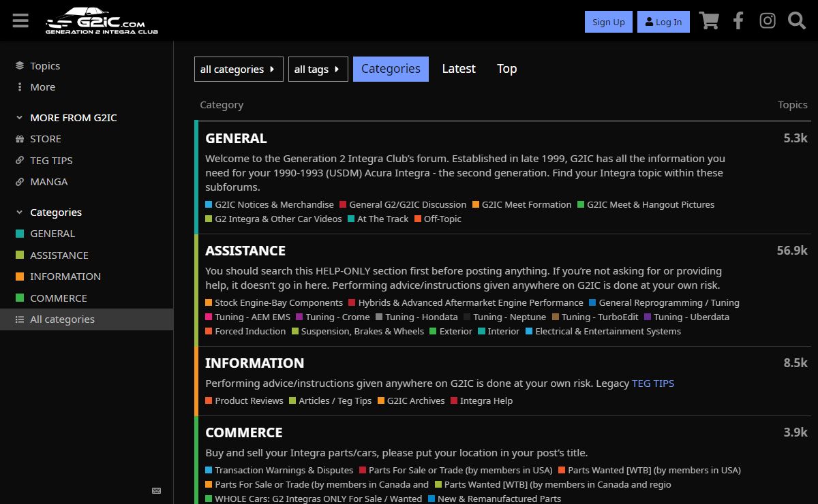Screen dimensions: 818x504
Task: Select All categories in the sidebar
Action: 87,319
